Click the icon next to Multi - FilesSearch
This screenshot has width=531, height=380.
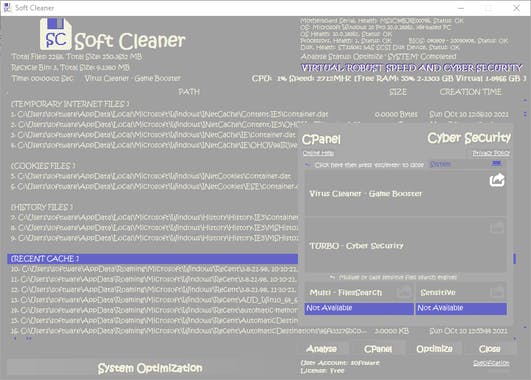pos(403,292)
